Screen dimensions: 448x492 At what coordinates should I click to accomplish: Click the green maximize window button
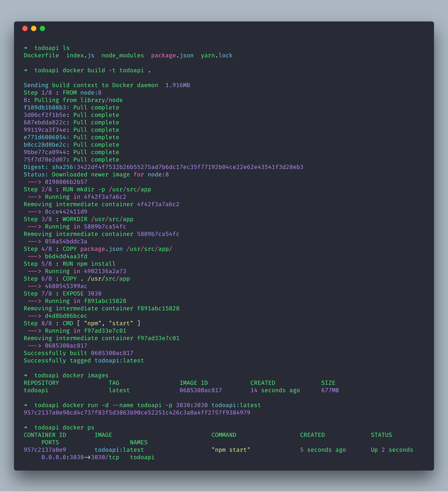(x=42, y=28)
